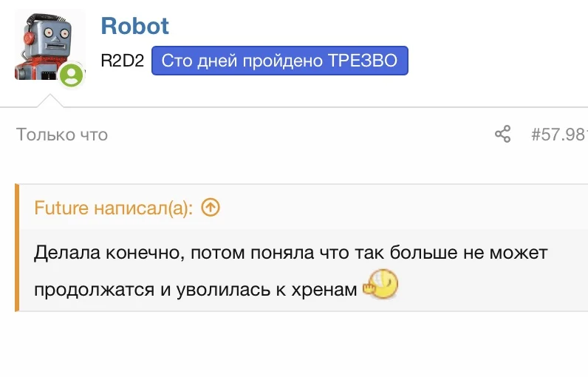The height and width of the screenshot is (377, 588).
Task: Open the "Только что" timestamp link
Action: (x=62, y=135)
